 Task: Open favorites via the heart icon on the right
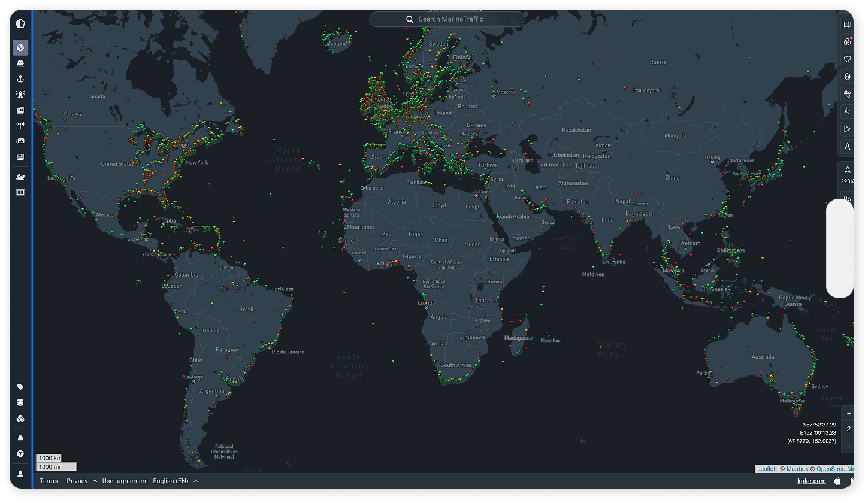(x=848, y=59)
